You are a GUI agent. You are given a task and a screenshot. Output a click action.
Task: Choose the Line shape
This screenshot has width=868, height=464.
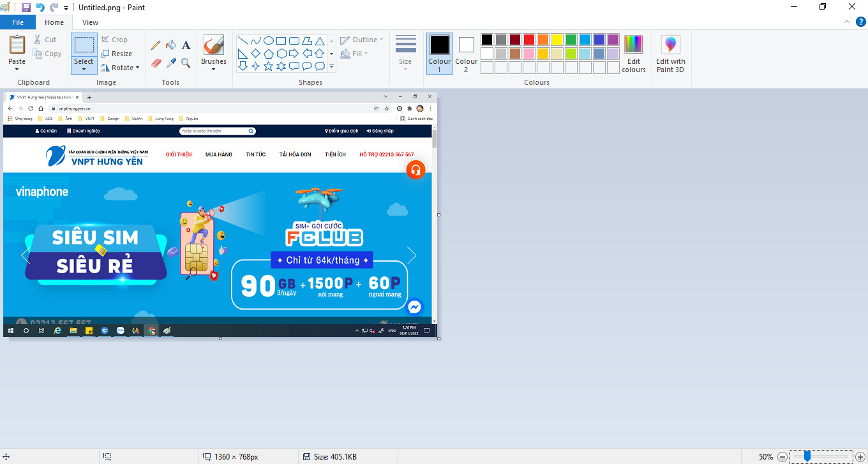pyautogui.click(x=243, y=40)
